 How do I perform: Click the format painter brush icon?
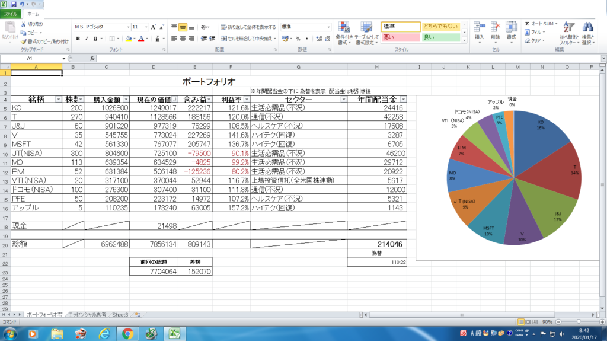pos(23,41)
